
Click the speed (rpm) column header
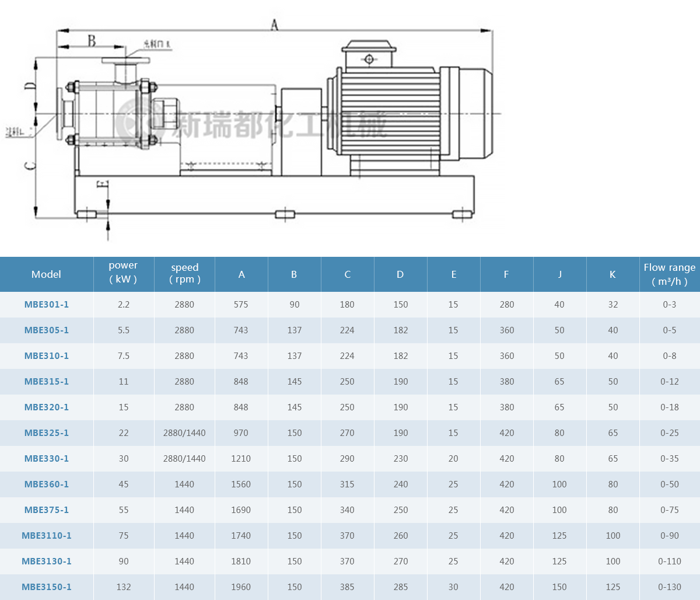tap(184, 273)
